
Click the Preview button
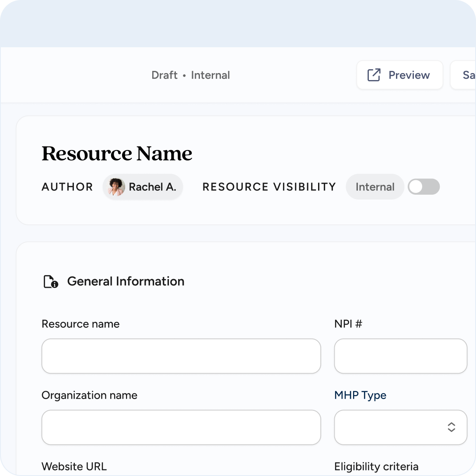[399, 75]
